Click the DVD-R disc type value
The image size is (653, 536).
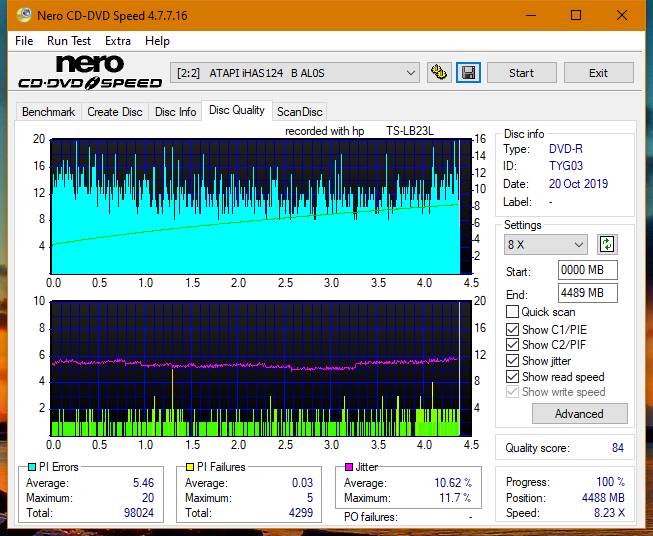(x=566, y=149)
